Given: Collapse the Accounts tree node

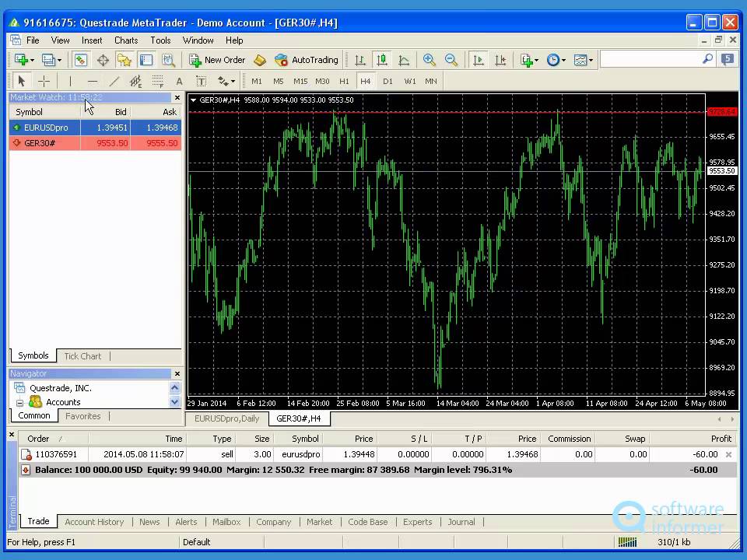Looking at the screenshot, I should (20, 403).
